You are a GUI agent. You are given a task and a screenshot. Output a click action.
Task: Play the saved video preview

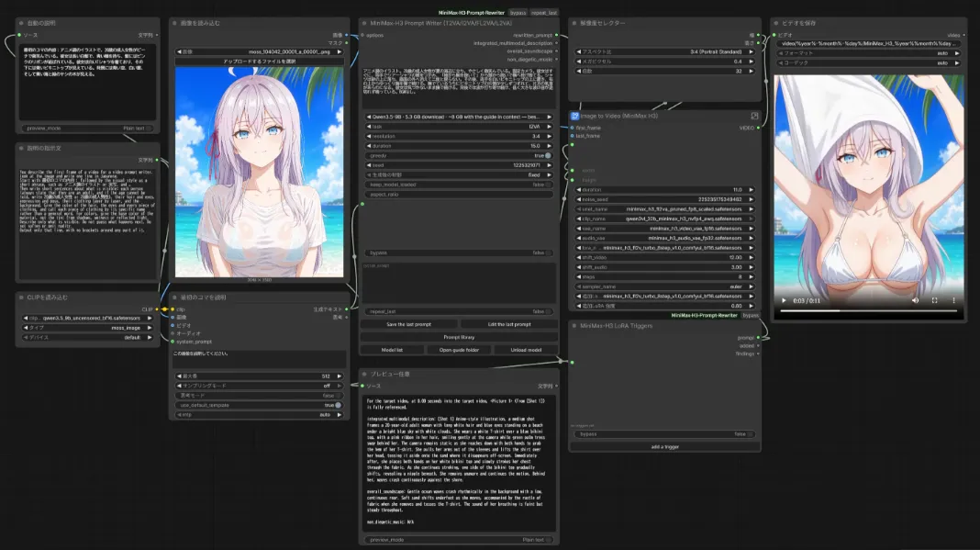tap(784, 300)
